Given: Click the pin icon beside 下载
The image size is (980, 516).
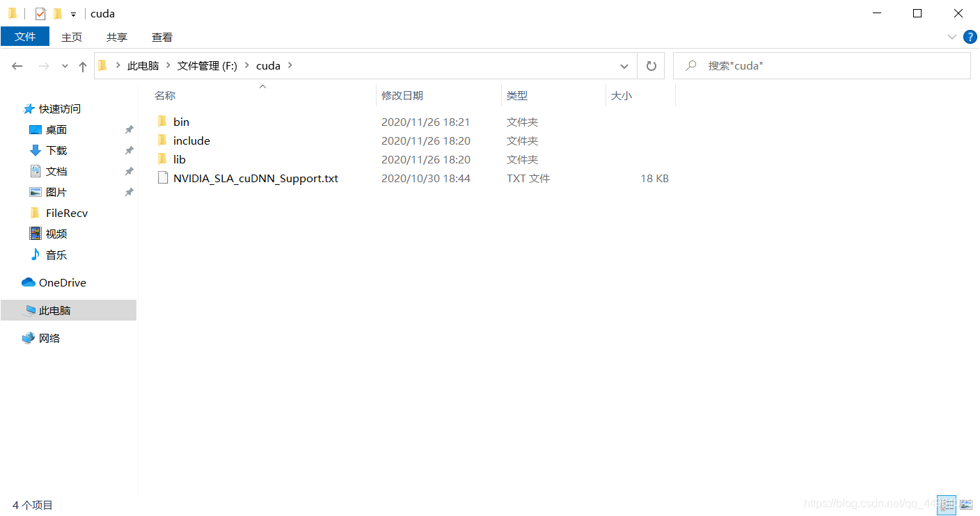Looking at the screenshot, I should pos(129,150).
